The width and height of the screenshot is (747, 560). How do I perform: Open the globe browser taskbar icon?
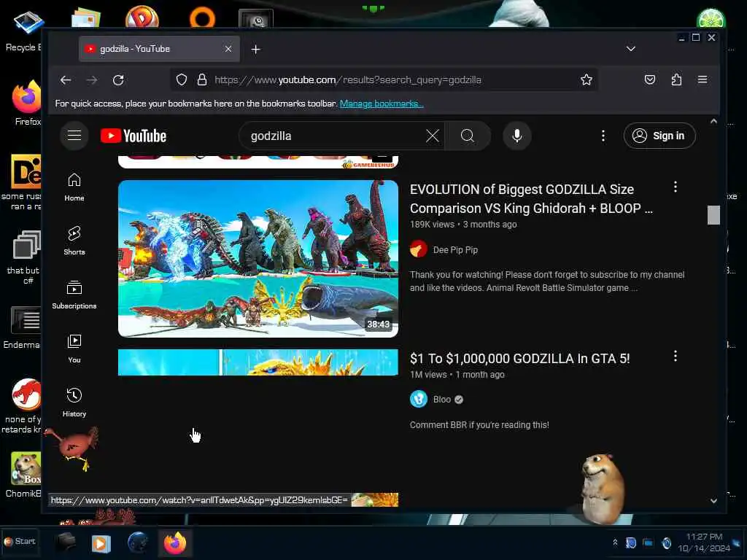(138, 542)
